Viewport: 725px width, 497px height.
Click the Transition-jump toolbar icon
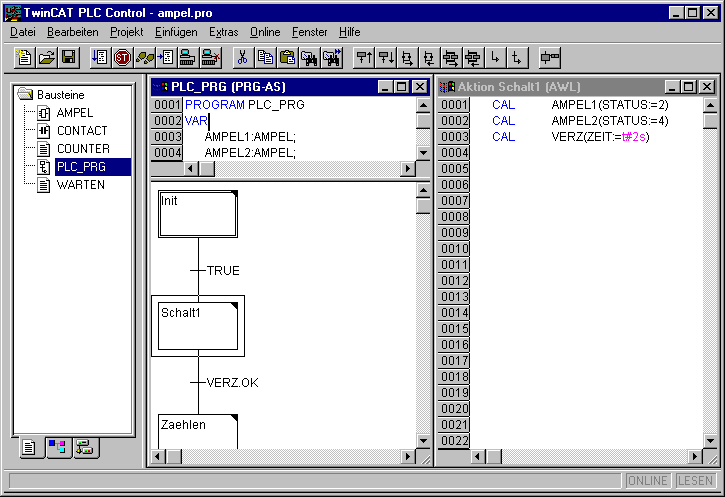click(x=517, y=58)
